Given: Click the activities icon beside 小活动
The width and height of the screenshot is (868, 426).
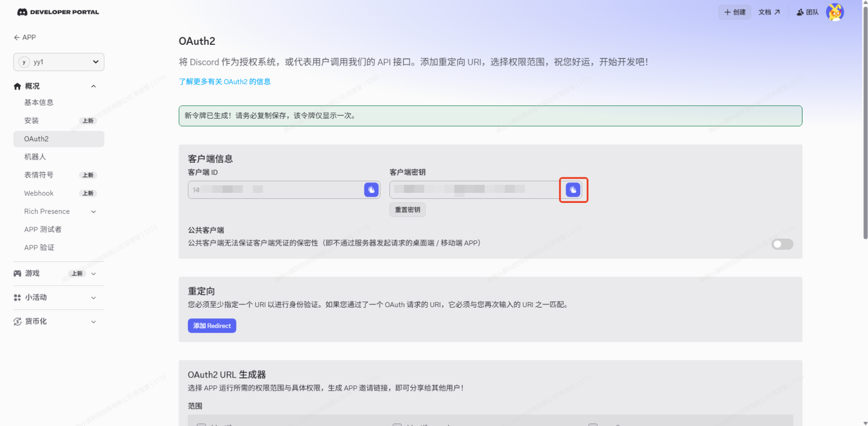Looking at the screenshot, I should point(18,298).
